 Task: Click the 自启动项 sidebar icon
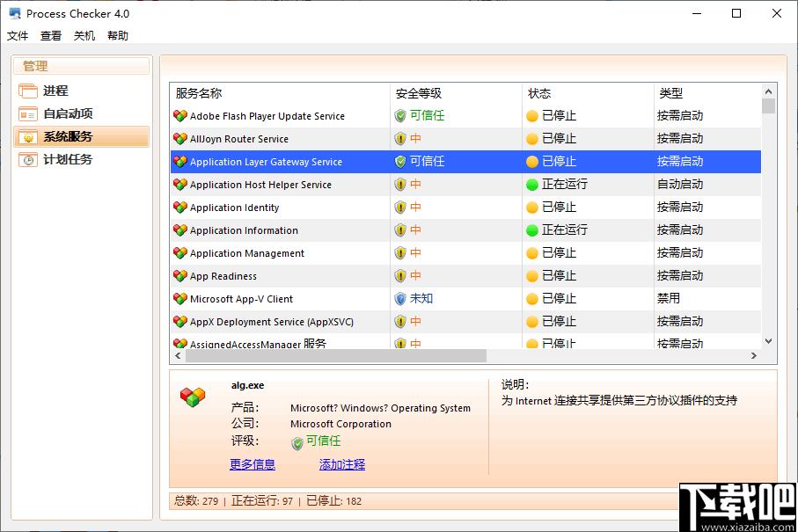tap(28, 114)
